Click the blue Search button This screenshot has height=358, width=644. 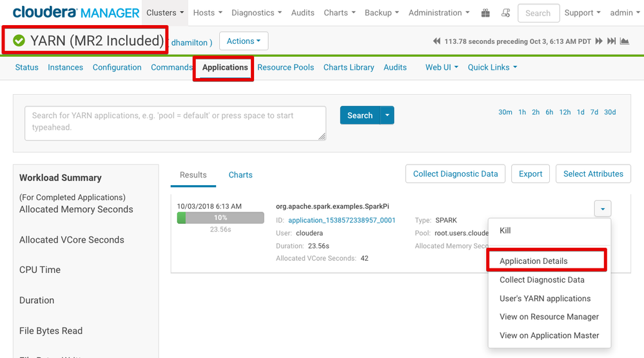tap(360, 115)
